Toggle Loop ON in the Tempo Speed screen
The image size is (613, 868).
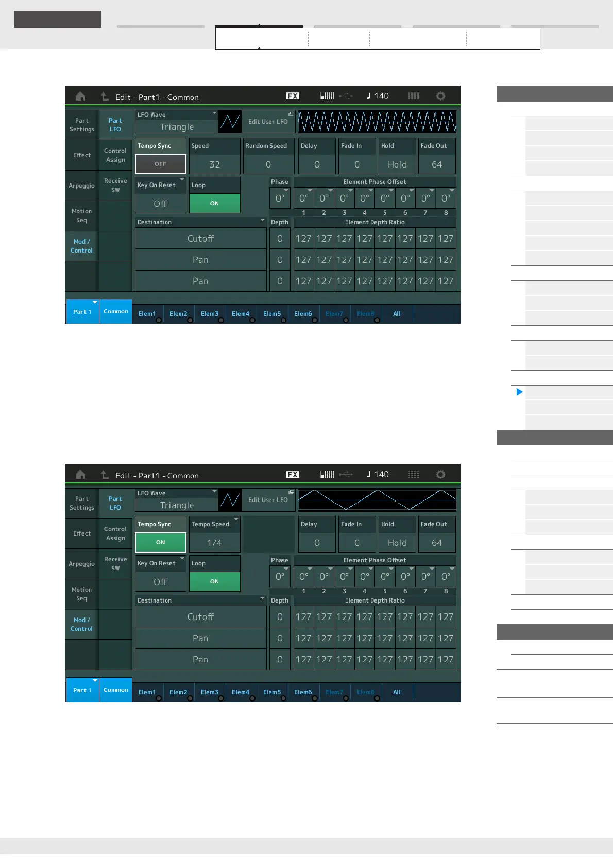215,581
